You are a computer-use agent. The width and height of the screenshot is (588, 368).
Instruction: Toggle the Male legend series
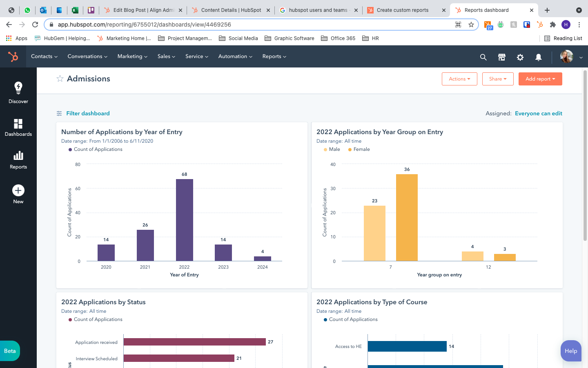[x=332, y=150]
